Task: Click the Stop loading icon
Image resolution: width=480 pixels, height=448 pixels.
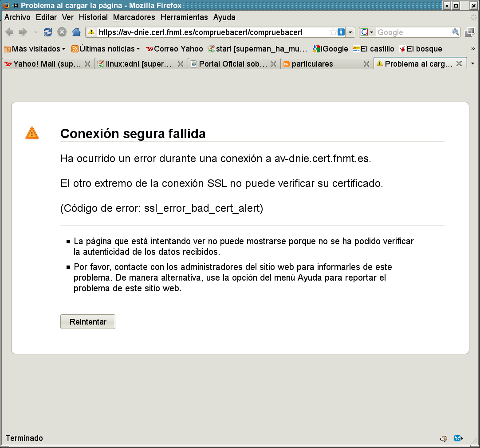Action: (62, 32)
